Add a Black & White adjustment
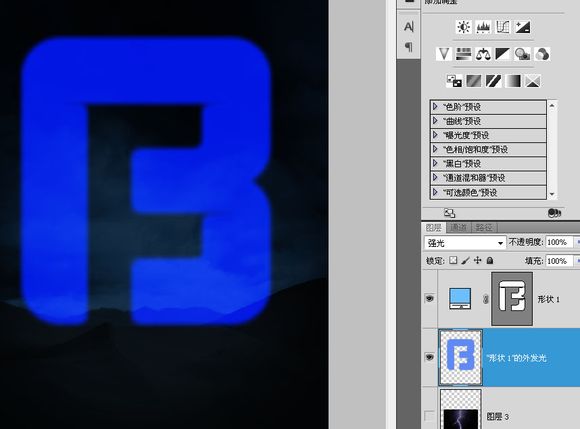The image size is (580, 429). coord(502,54)
